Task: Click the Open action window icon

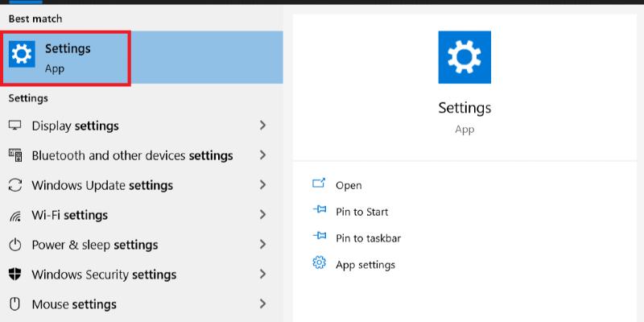Action: [319, 184]
